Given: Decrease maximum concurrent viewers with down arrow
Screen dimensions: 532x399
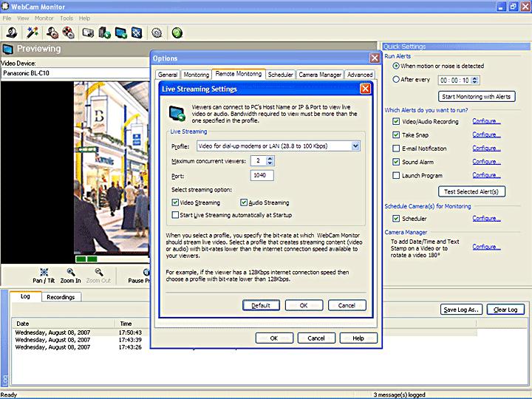Looking at the screenshot, I should click(x=270, y=163).
